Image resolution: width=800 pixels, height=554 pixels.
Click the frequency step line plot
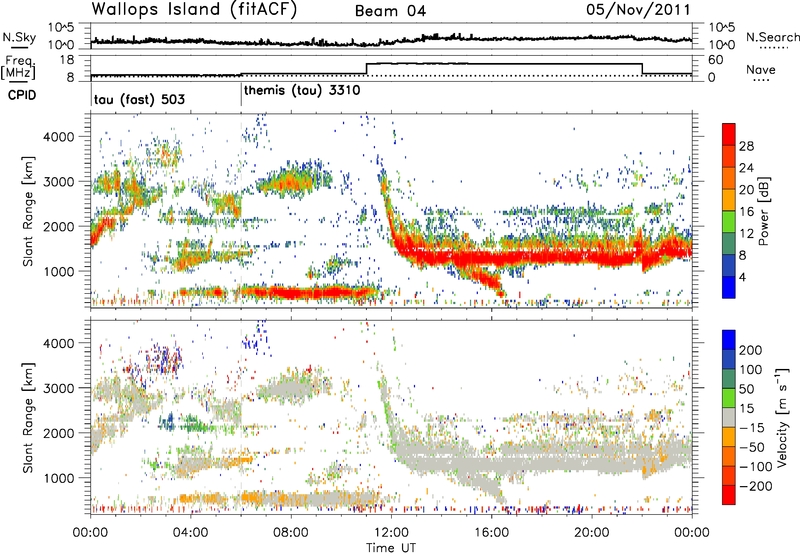click(x=391, y=69)
